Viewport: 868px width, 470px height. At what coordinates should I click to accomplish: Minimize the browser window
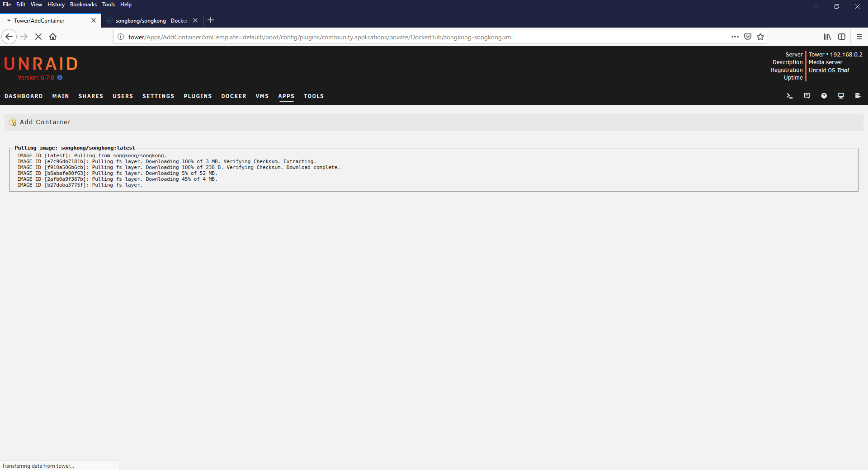tap(816, 6)
